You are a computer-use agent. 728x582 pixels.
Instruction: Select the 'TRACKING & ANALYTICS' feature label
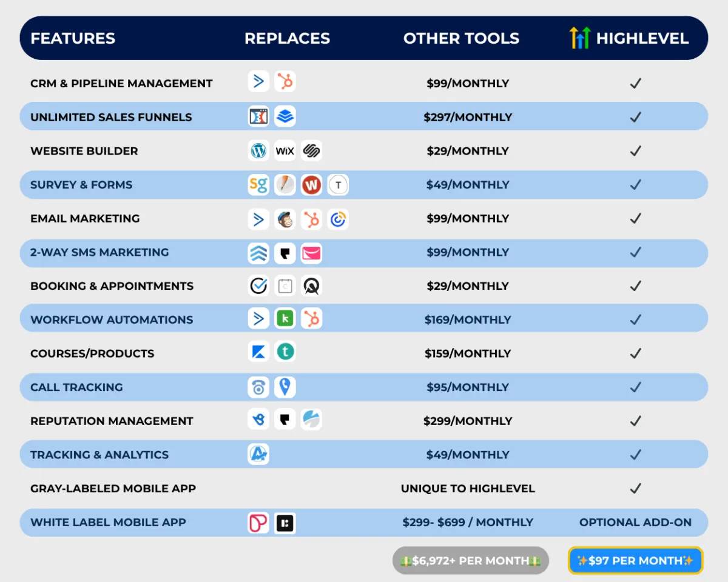(99, 455)
